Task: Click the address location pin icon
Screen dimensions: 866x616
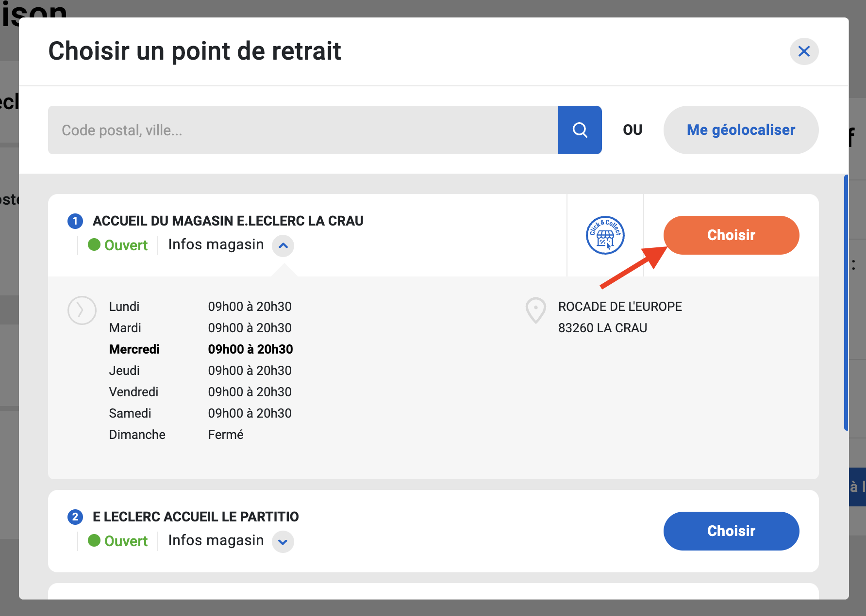Action: coord(536,310)
